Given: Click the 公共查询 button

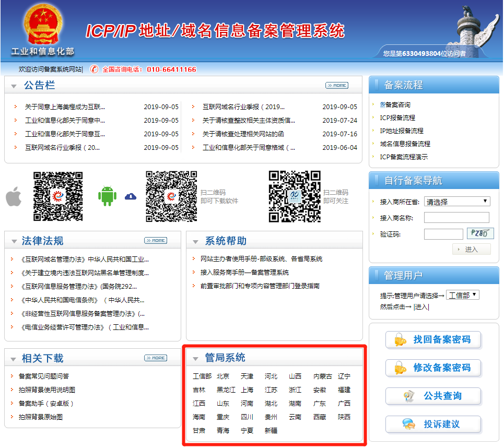Looking at the screenshot, I should click(x=433, y=396).
